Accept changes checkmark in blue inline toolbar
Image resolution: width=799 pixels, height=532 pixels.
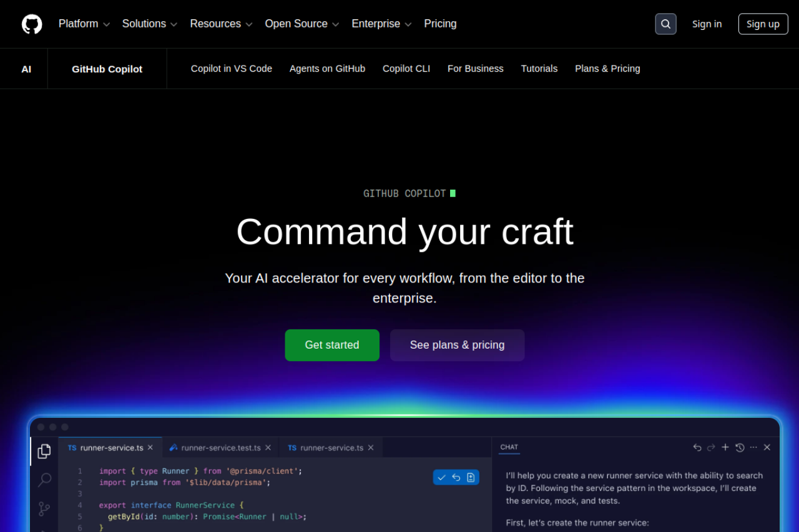442,477
